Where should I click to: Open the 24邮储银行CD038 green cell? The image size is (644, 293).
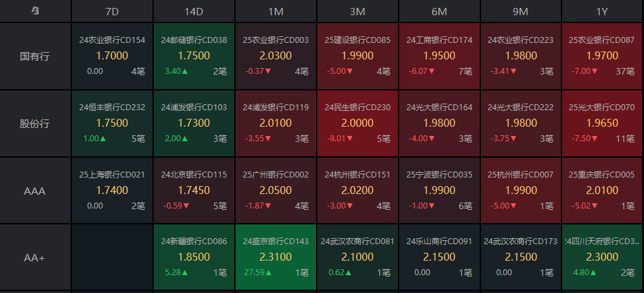tap(194, 56)
